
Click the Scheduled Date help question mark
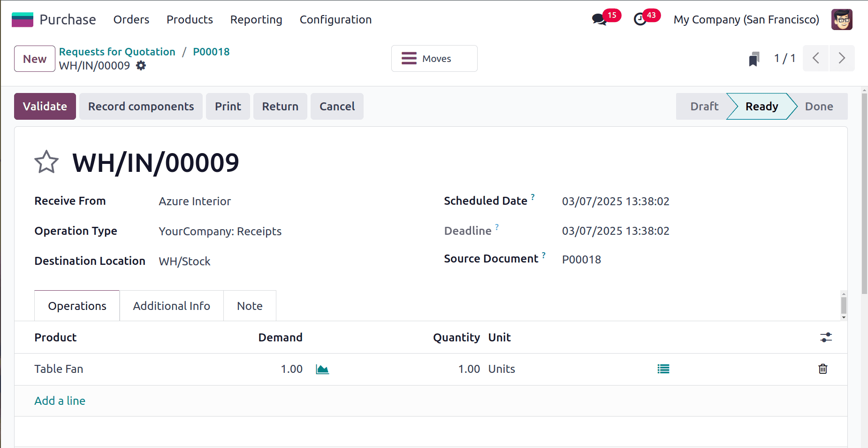click(533, 197)
